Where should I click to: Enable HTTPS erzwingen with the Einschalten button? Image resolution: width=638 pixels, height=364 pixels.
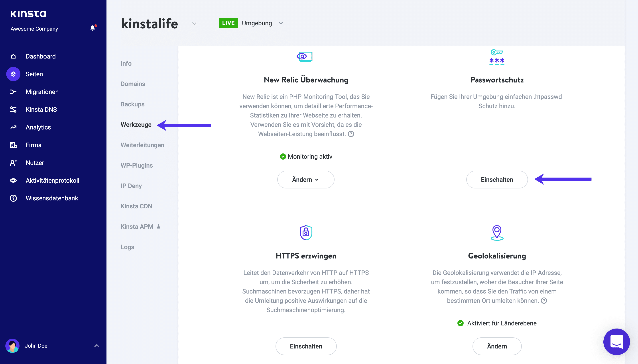click(x=306, y=346)
